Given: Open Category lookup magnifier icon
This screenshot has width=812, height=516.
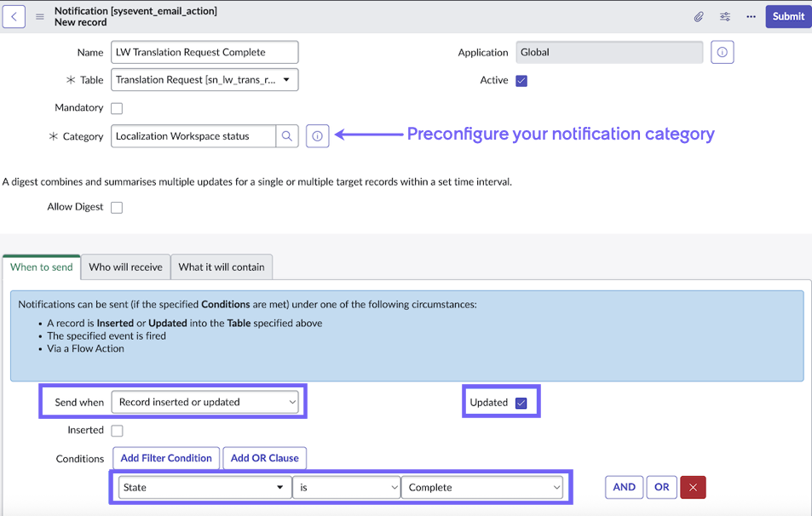Looking at the screenshot, I should [287, 136].
